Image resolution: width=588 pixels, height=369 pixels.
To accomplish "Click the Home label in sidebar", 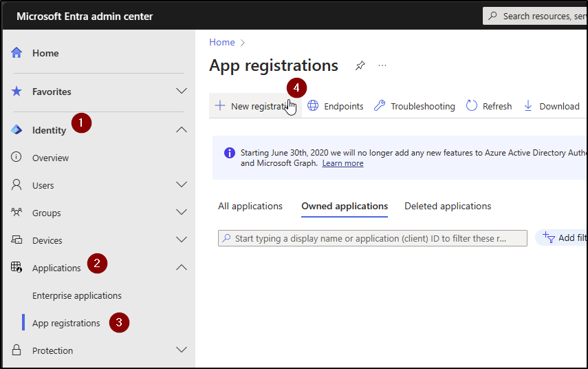I will pos(45,53).
